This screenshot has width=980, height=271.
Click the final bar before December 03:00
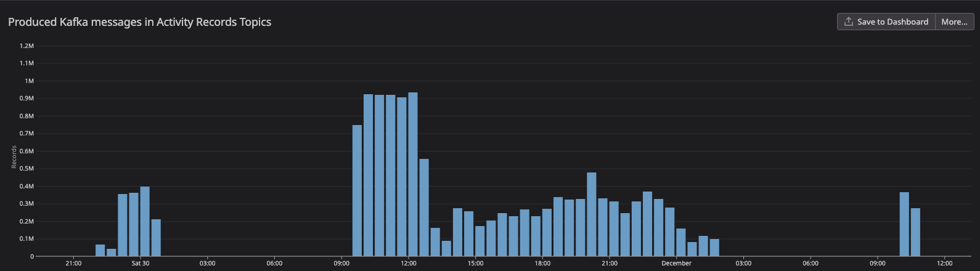click(x=714, y=248)
